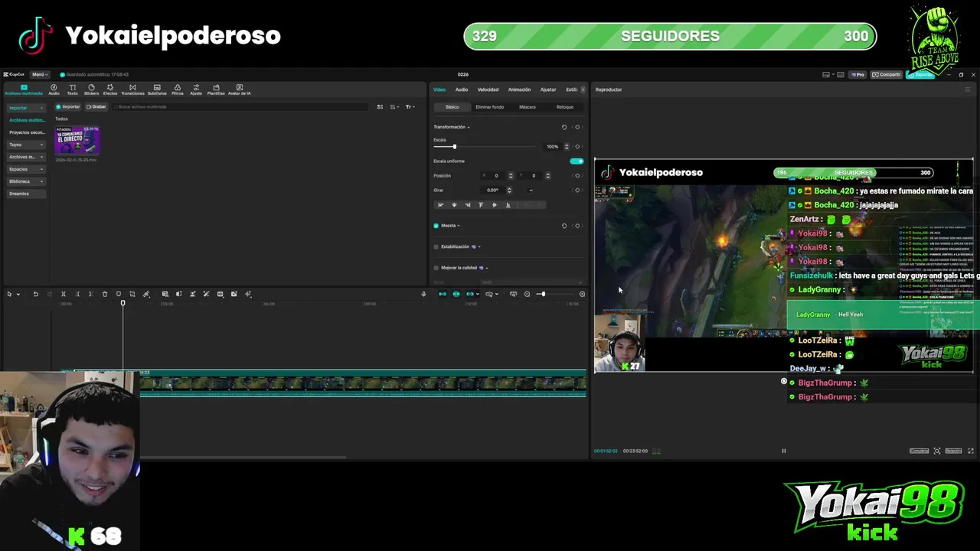Screen dimensions: 980x551
Task: Open the Audio panel in CapCut
Action: (x=54, y=90)
